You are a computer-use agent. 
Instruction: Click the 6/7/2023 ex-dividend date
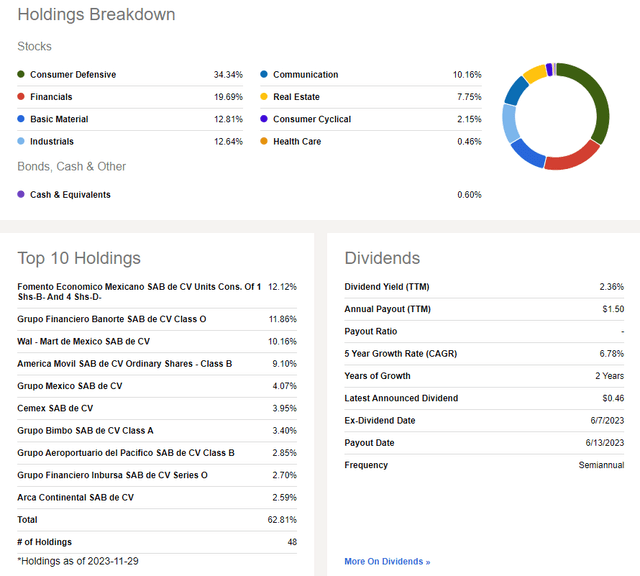tap(607, 420)
